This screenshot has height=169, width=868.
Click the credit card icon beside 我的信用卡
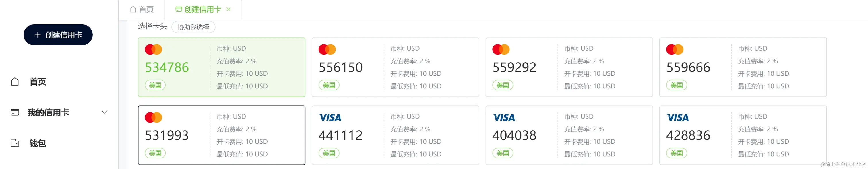15,112
